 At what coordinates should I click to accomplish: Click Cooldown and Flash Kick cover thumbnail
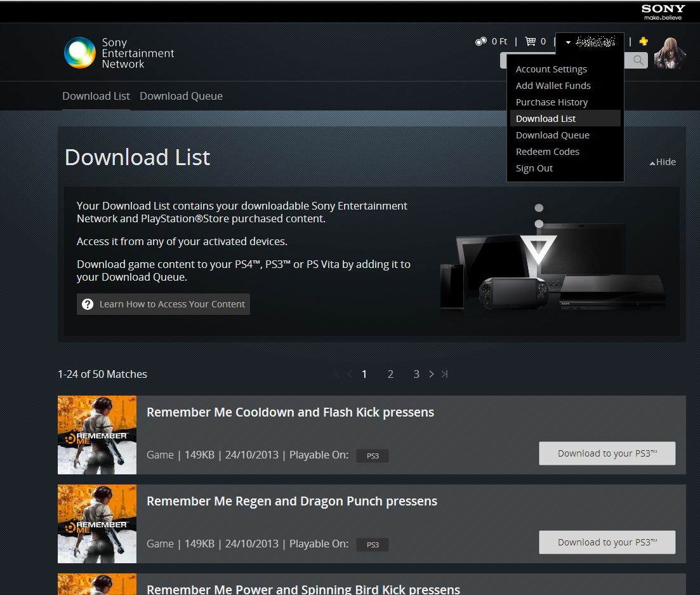coord(97,435)
